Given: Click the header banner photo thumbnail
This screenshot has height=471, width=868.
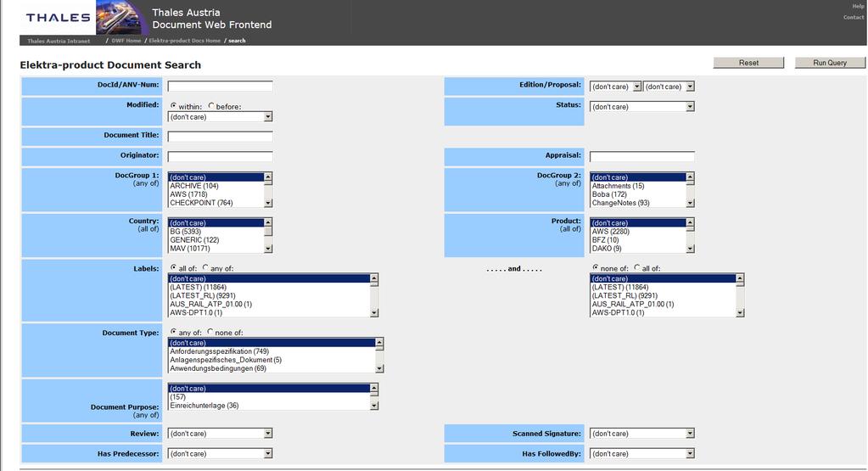Looking at the screenshot, I should [121, 18].
